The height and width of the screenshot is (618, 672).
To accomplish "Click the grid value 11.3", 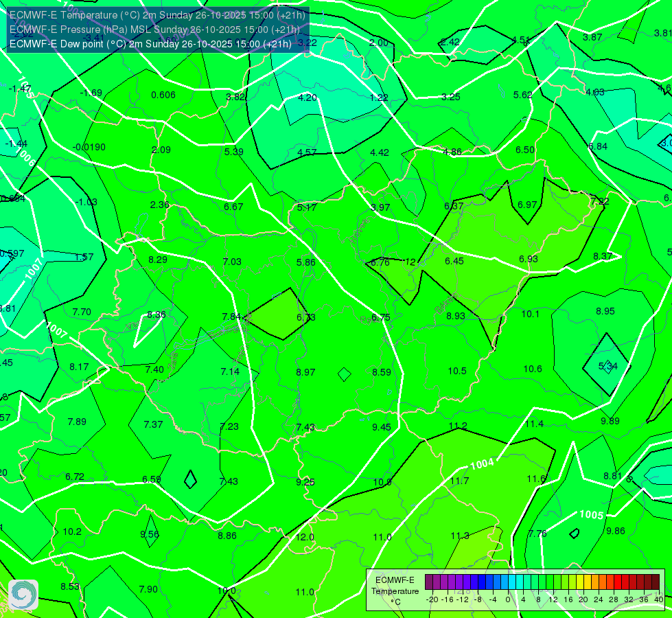I will [461, 536].
